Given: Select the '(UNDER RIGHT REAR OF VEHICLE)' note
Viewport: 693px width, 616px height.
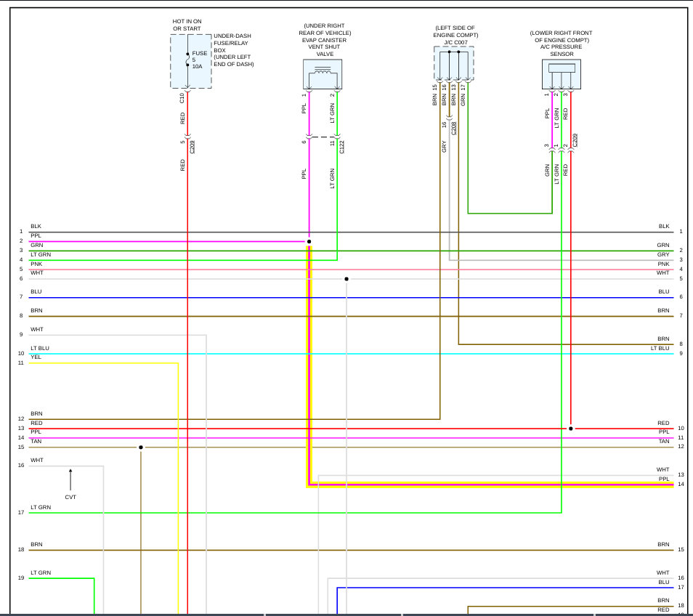Looking at the screenshot, I should coord(325,29).
